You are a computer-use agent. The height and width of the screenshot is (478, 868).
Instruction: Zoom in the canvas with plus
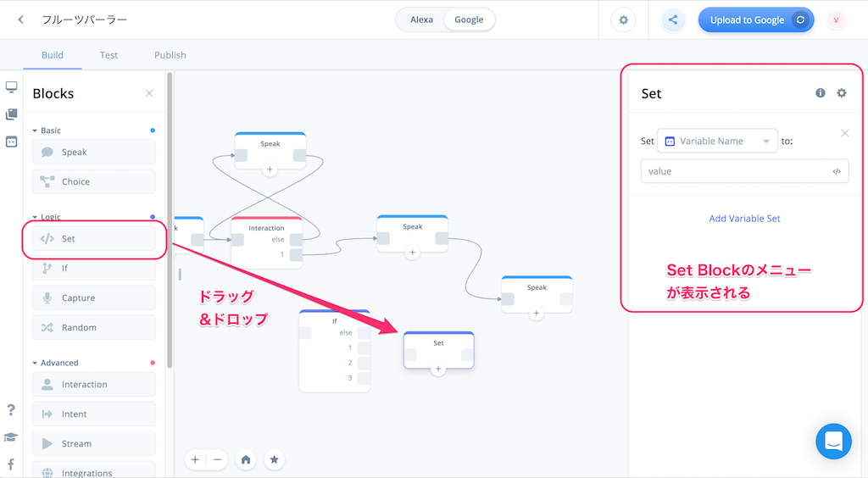point(195,459)
